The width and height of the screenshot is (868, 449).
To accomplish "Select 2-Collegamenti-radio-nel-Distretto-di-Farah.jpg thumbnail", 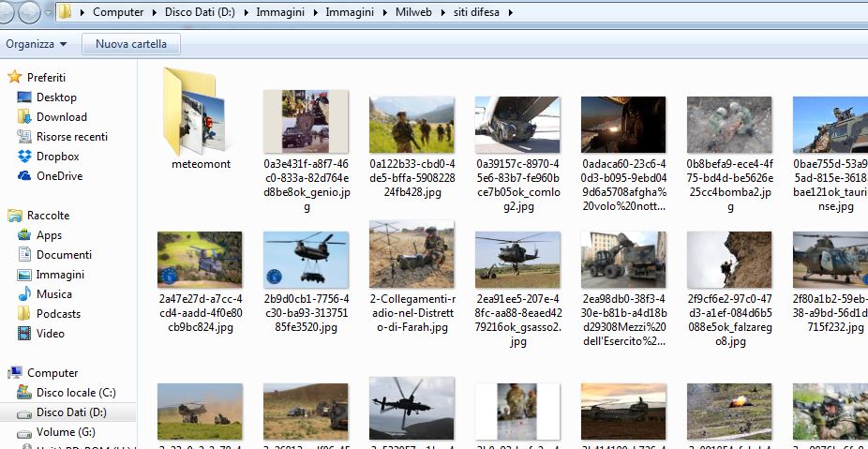I will tap(412, 254).
